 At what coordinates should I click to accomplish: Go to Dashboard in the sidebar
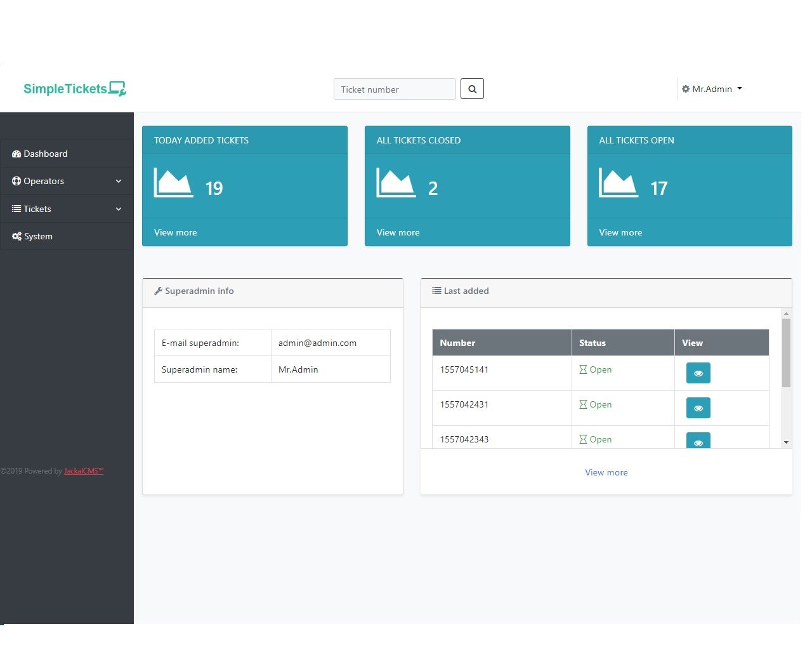67,154
